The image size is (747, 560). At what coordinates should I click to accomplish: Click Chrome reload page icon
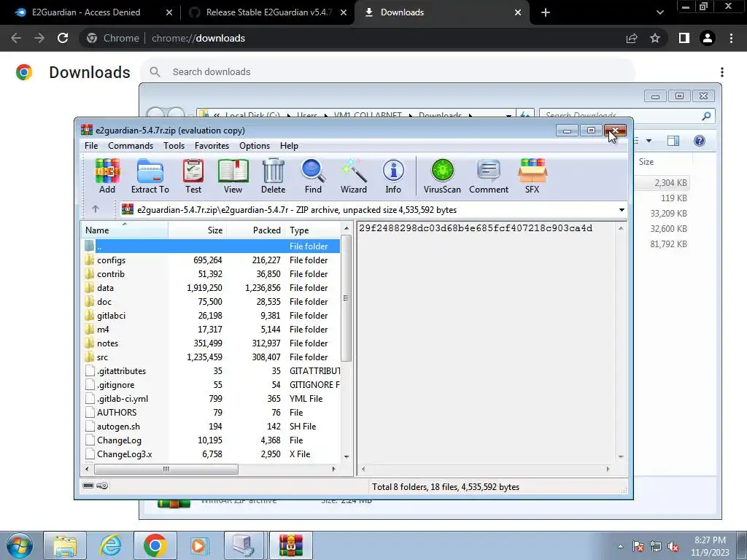[x=63, y=38]
